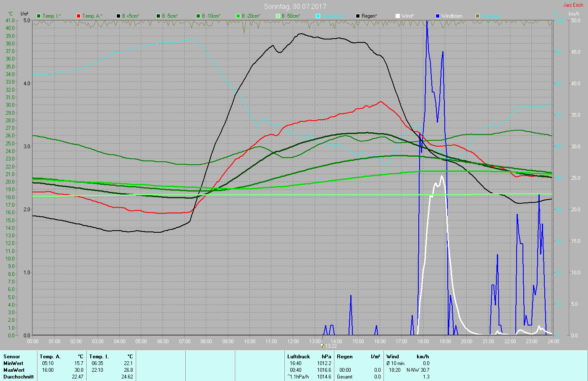Click the B -20cm bright green square
This screenshot has height=381, width=588.
point(239,16)
